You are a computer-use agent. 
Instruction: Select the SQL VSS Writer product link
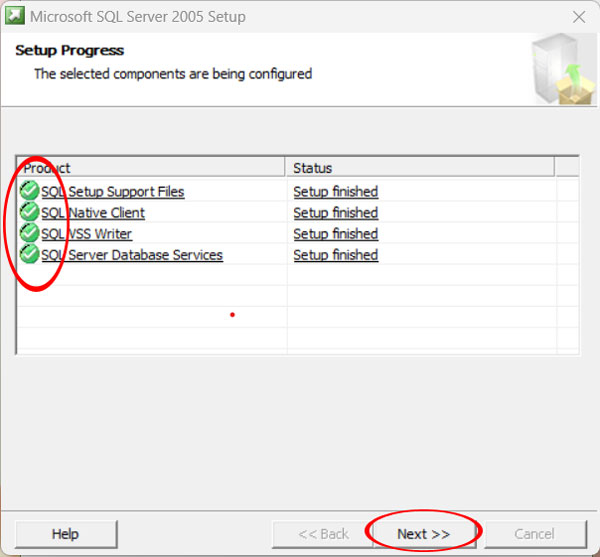(86, 234)
